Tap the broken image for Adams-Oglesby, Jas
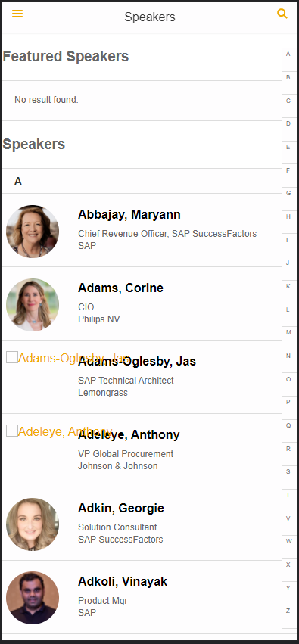 click(x=12, y=357)
